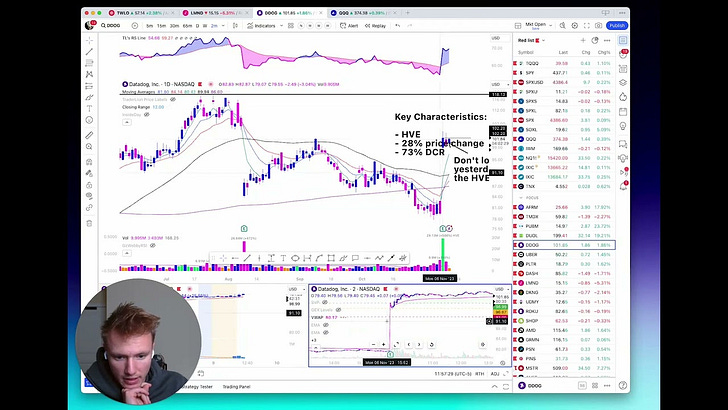728x410 pixels.
Task: Open the ideas lightbulb panel in right sidebar
Action: click(x=623, y=126)
